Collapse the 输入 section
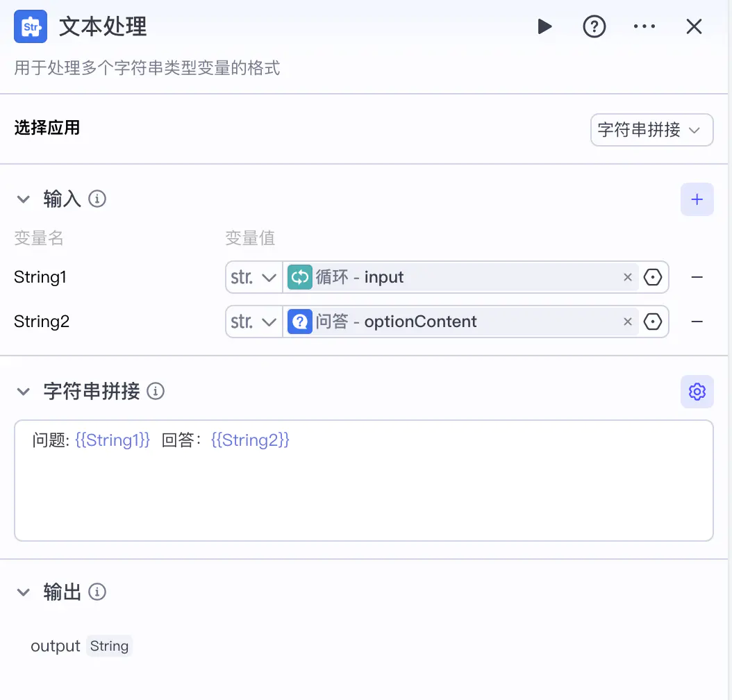Image resolution: width=732 pixels, height=700 pixels. point(24,199)
